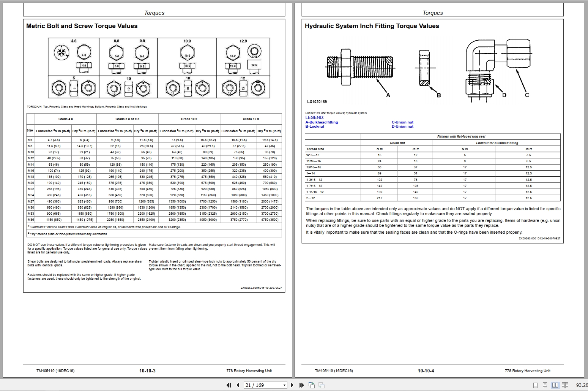Go to the previous page
This screenshot has width=588, height=391.
point(238,385)
